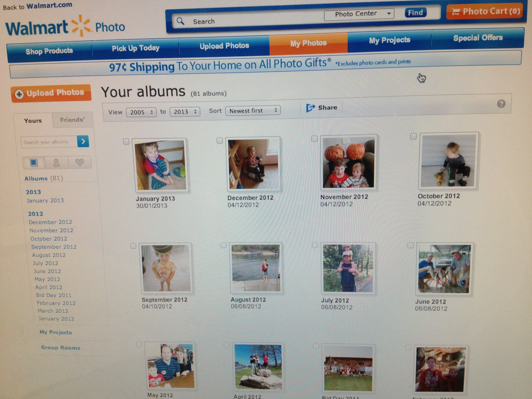Open September 2012 in the sidebar list

tap(54, 247)
